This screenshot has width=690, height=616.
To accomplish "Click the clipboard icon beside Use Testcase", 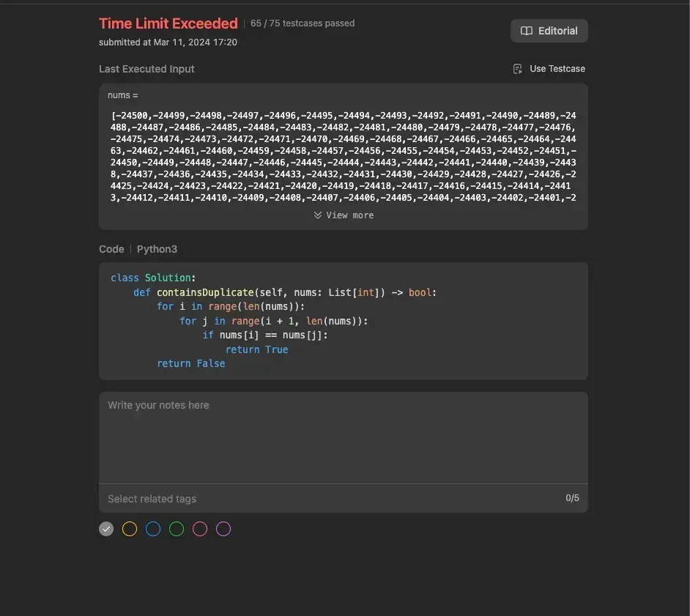I will coord(519,68).
